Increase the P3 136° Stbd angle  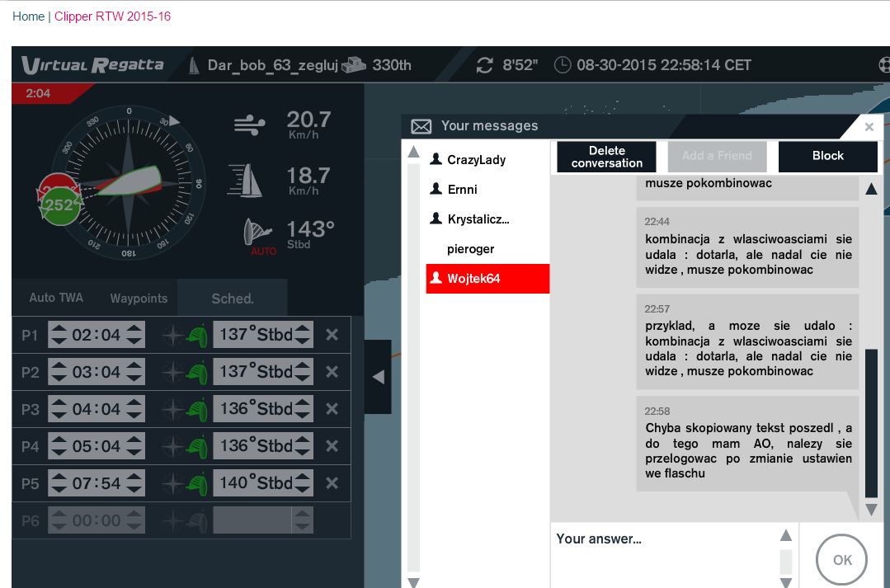303,402
